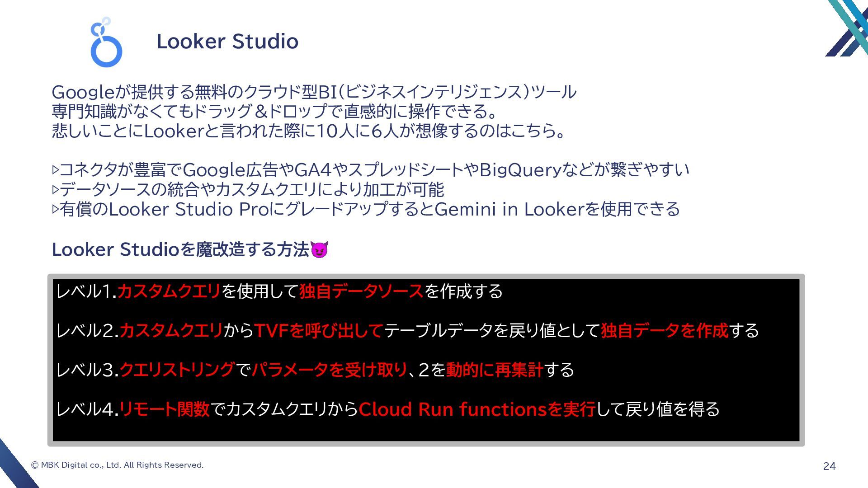Click the triangle bullet before データソースの統合
This screenshot has height=488, width=868.
(56, 190)
